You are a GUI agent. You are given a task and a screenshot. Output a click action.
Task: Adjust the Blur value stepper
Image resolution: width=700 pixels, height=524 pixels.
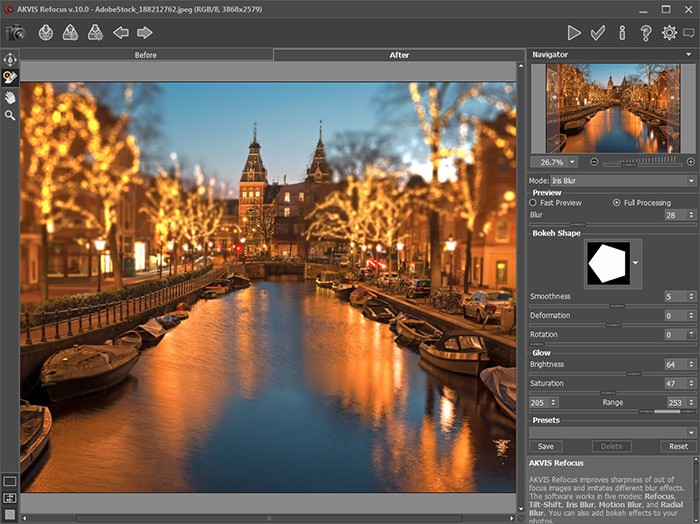pyautogui.click(x=691, y=215)
